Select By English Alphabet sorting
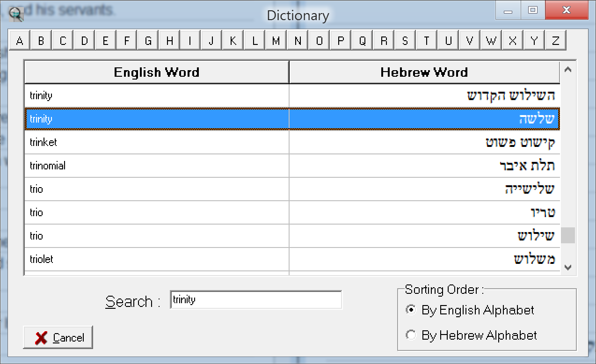596x364 pixels. coord(411,310)
